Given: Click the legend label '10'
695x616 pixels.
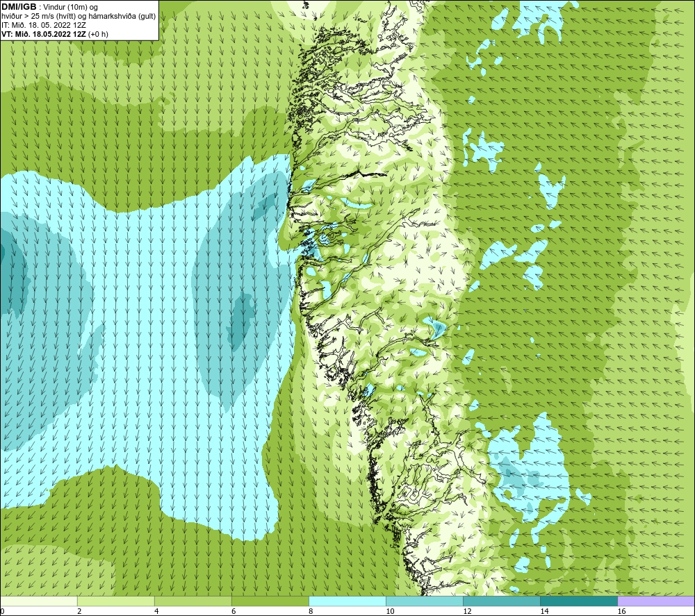Looking at the screenshot, I should coord(390,611).
